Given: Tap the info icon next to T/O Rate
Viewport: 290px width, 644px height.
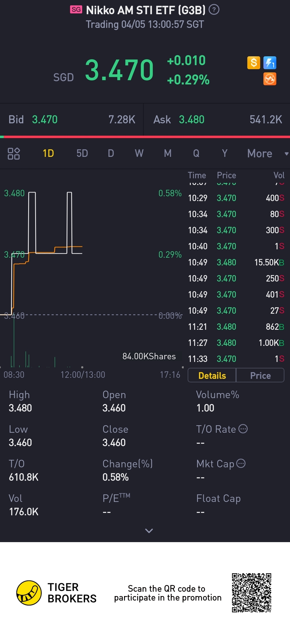Looking at the screenshot, I should pyautogui.click(x=243, y=429).
